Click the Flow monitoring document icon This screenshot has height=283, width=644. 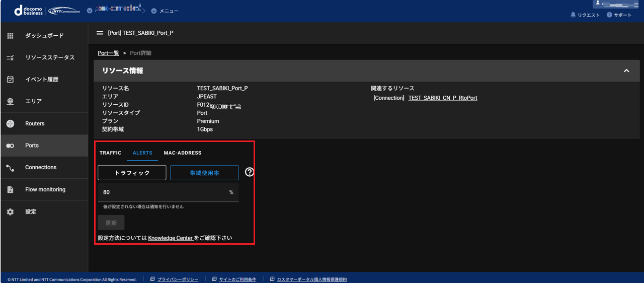pyautogui.click(x=10, y=190)
